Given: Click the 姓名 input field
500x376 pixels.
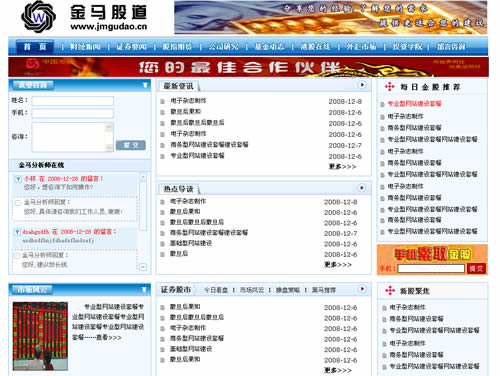Looking at the screenshot, I should pyautogui.click(x=73, y=101).
